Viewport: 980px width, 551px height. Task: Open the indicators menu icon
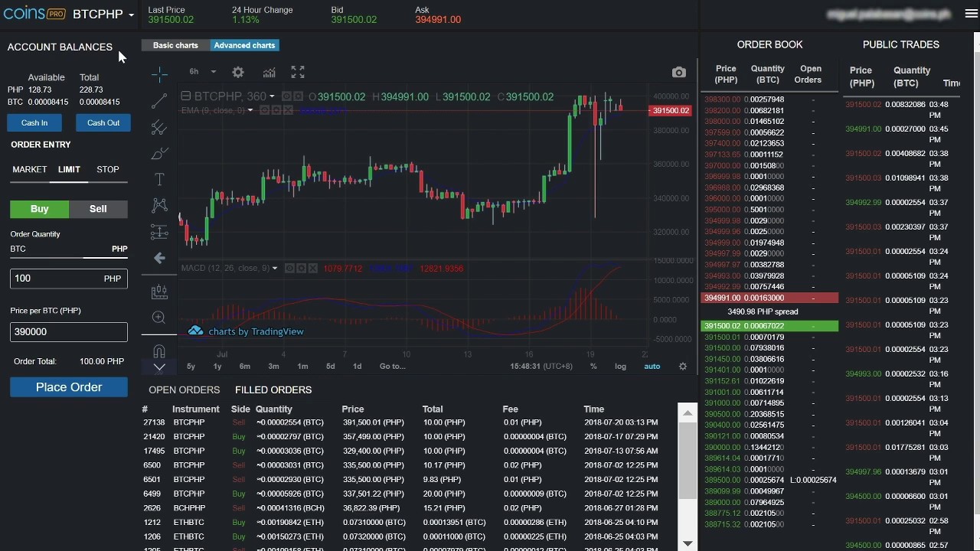[269, 72]
